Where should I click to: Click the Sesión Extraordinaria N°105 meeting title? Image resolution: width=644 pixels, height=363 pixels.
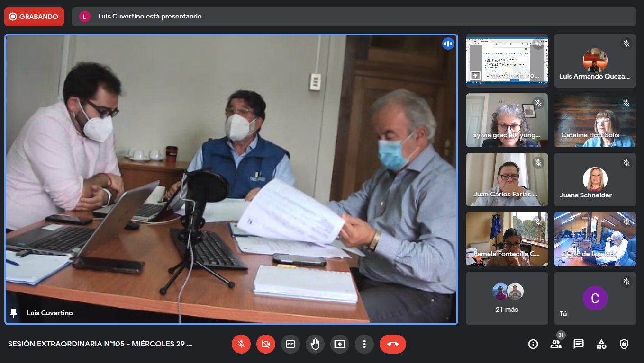click(100, 344)
